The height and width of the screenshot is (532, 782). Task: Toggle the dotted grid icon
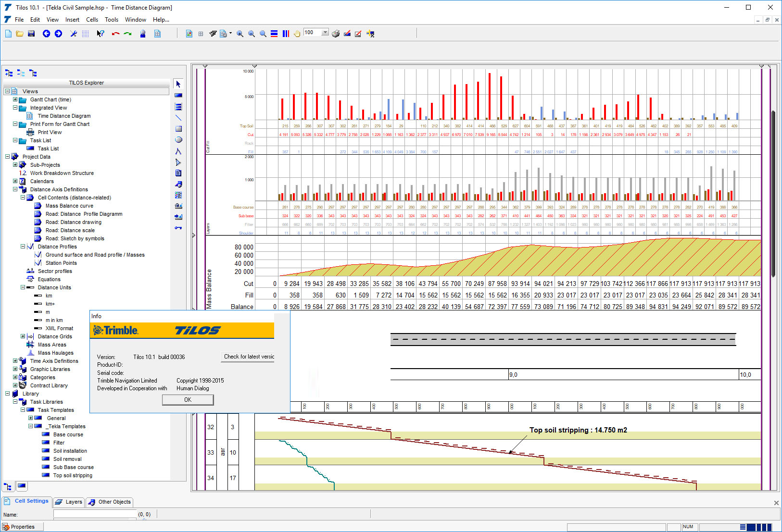click(85, 34)
